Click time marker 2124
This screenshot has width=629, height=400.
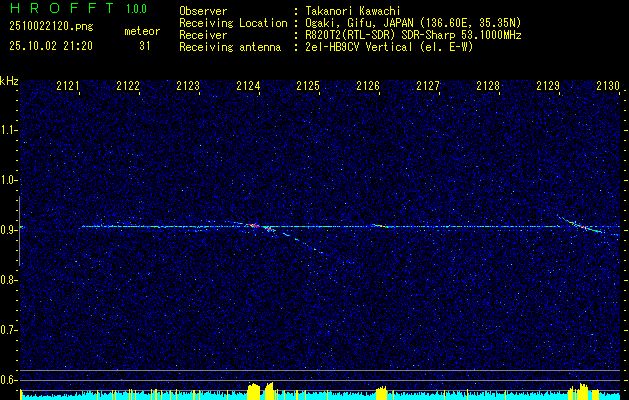tap(248, 85)
